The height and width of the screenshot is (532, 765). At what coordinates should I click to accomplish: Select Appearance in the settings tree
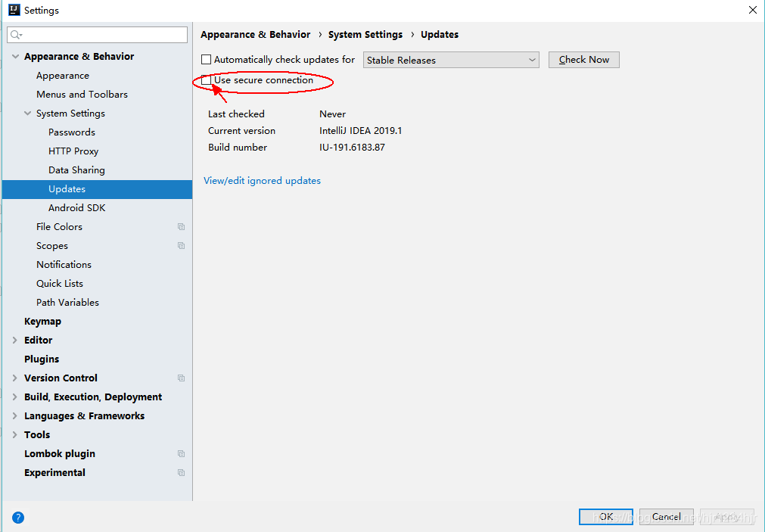[63, 76]
